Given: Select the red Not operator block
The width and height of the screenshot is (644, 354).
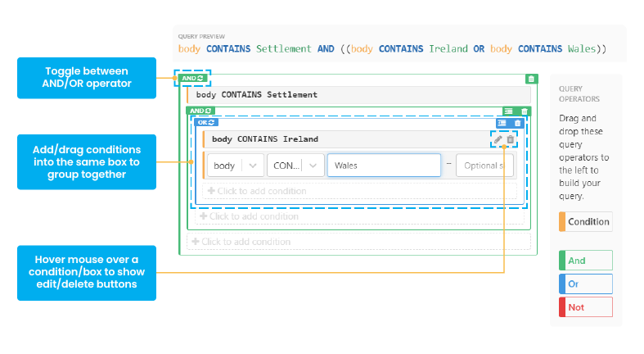Looking at the screenshot, I should coord(585,306).
